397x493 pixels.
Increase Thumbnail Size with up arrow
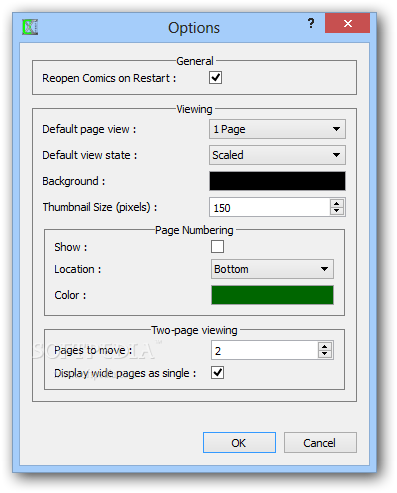point(337,203)
